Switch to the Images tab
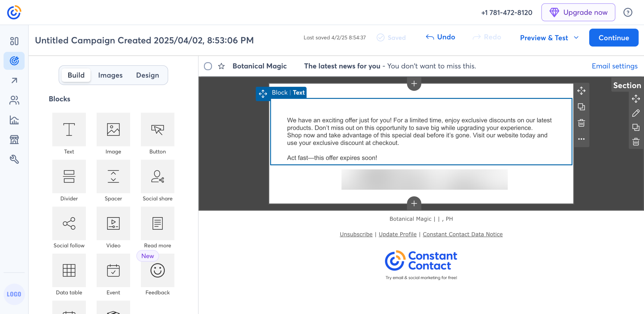Screen dimensions: 644x314 coord(110,75)
